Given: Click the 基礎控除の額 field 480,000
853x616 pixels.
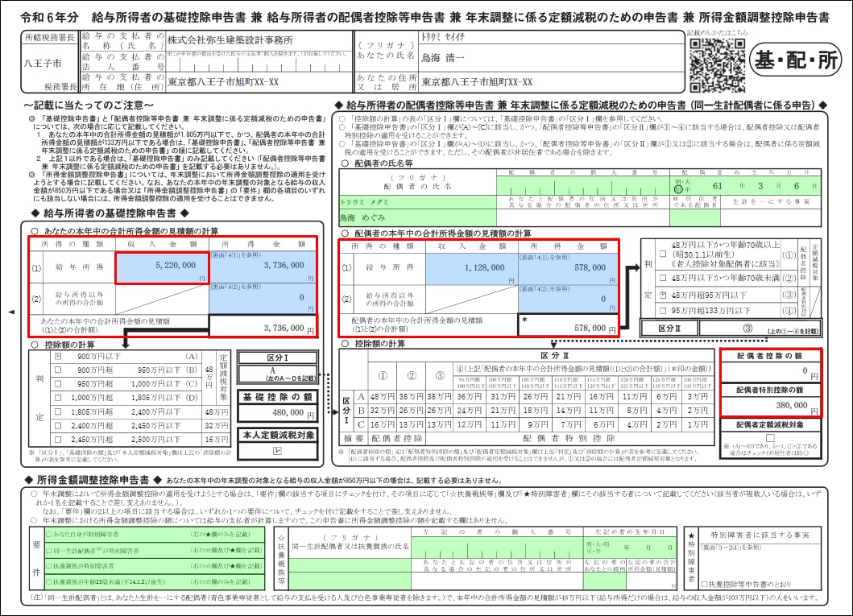Looking at the screenshot, I should 277,412.
